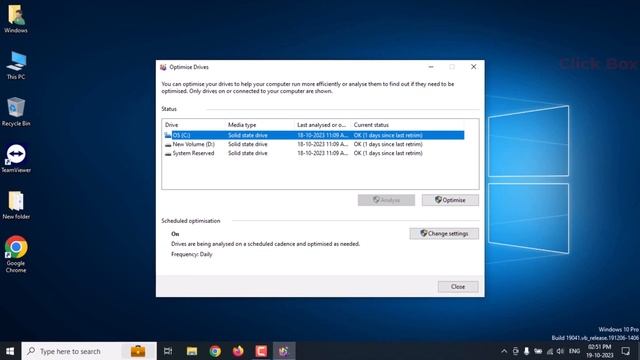
Task: Click the Optimise Drives title bar icon
Action: 163,67
